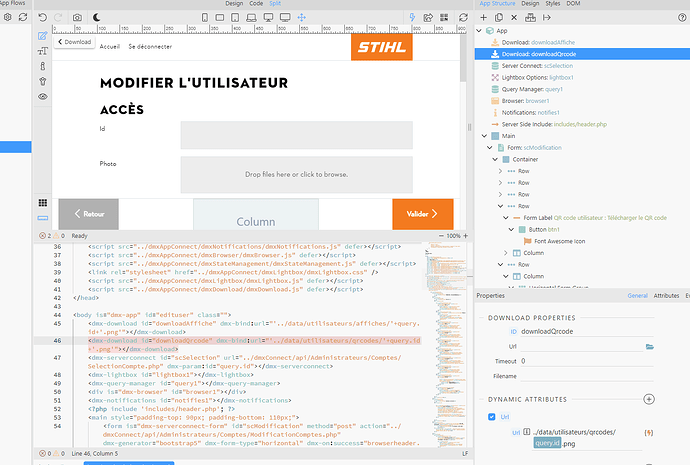Uncheck the Url dynamic attribute checkbox

click(x=492, y=417)
